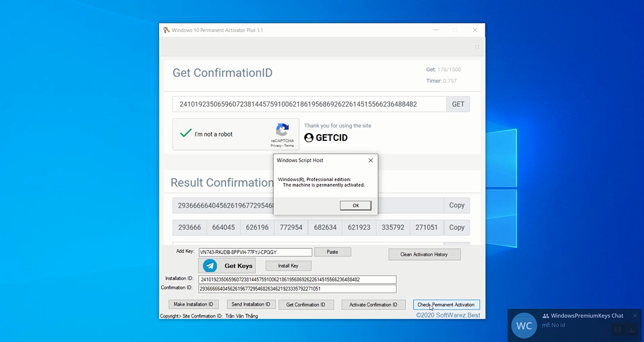
Task: Open WindowsPremiumKeys Chat notification
Action: point(575,325)
